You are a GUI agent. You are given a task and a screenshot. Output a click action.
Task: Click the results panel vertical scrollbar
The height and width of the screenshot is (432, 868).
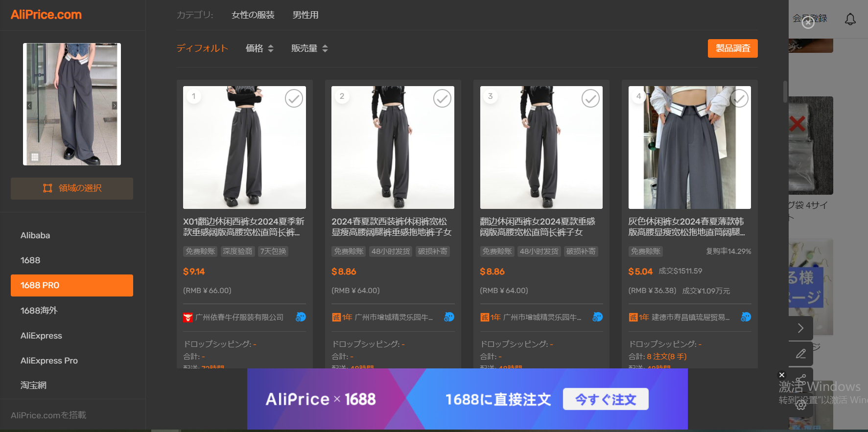click(x=785, y=91)
